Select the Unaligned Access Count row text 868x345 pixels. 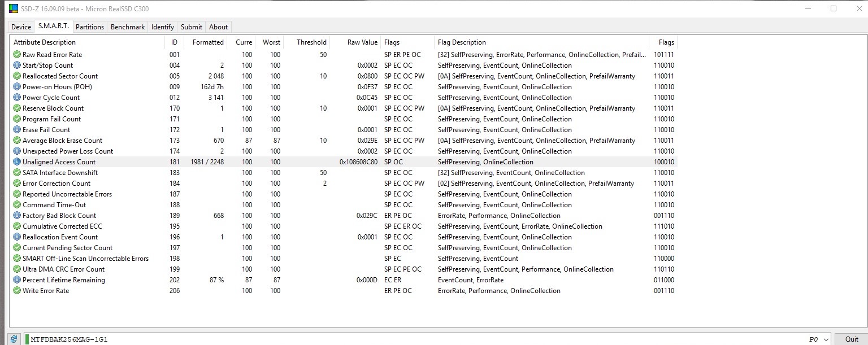point(59,162)
